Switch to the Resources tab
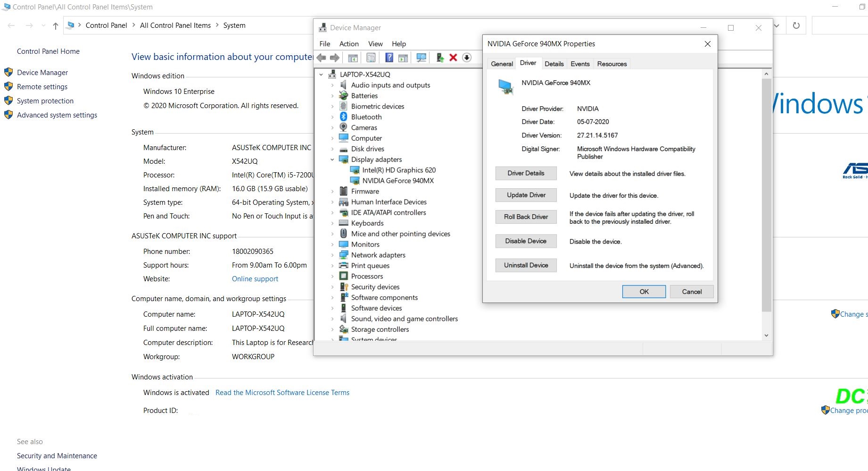This screenshot has height=471, width=868. click(x=612, y=64)
